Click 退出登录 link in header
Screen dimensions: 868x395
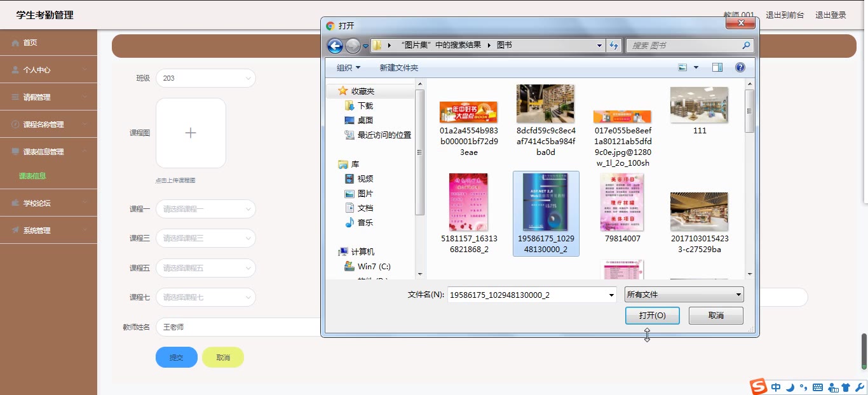(x=831, y=15)
